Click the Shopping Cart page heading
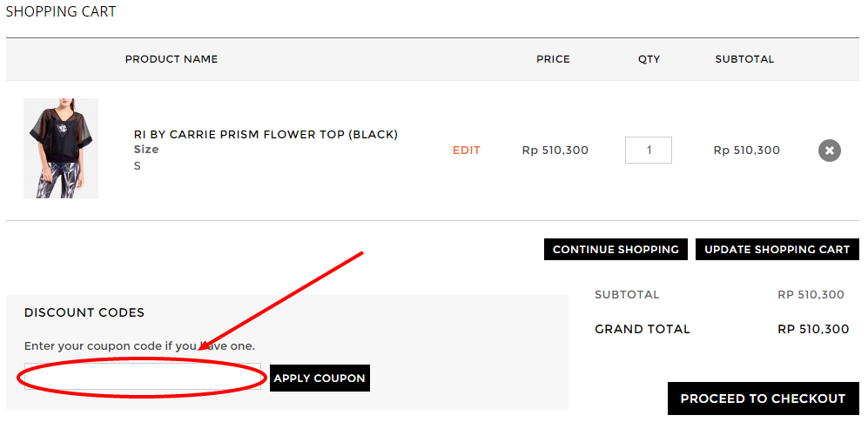The height and width of the screenshot is (422, 868). pos(61,12)
